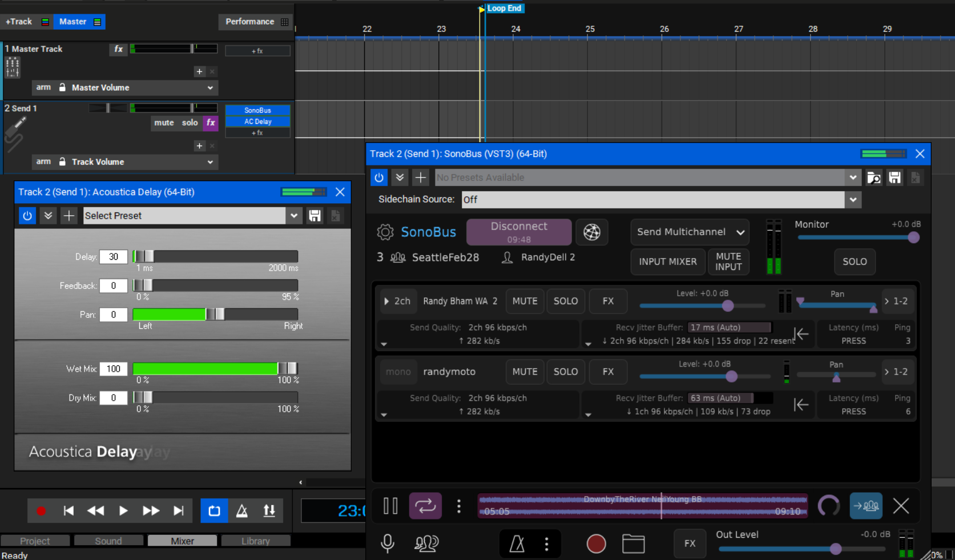Click the SonoBus public groups globe icon
Viewport: 955px width, 560px height.
[592, 232]
